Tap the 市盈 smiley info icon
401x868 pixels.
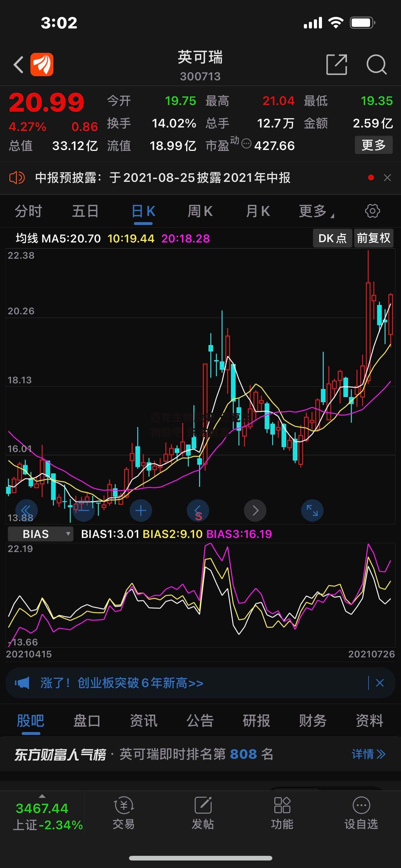tap(246, 143)
